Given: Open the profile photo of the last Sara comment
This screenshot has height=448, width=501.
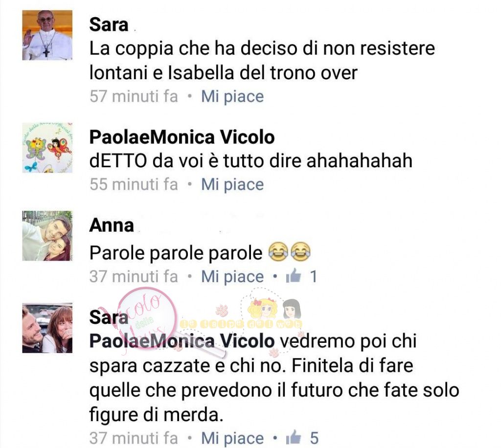Looking at the screenshot, I should [x=47, y=328].
